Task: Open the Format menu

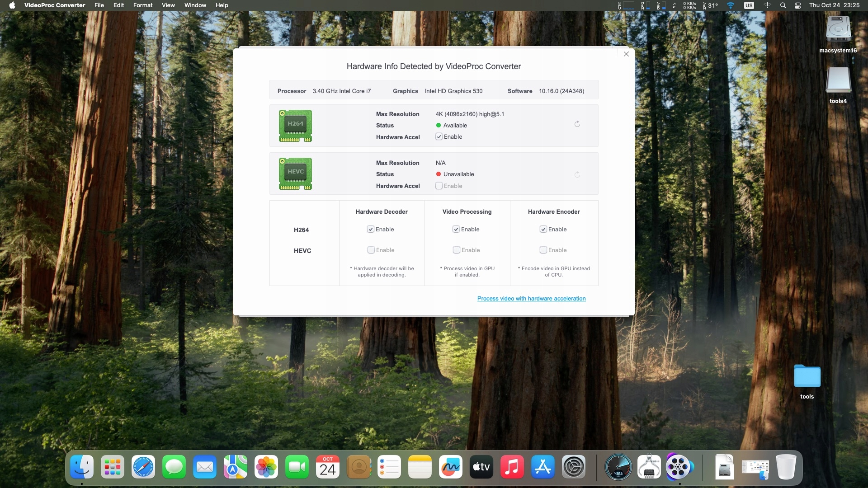Action: [142, 5]
